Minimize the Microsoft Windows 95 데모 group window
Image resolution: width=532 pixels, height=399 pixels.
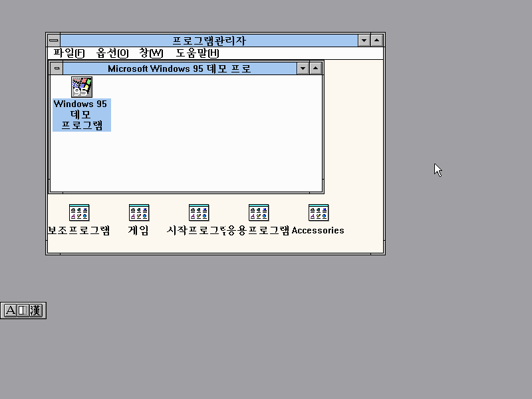pos(303,68)
